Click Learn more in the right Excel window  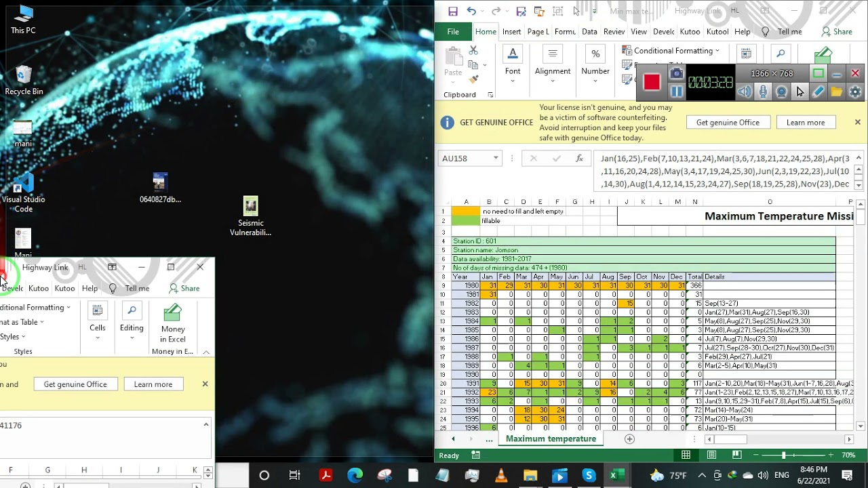pos(806,123)
